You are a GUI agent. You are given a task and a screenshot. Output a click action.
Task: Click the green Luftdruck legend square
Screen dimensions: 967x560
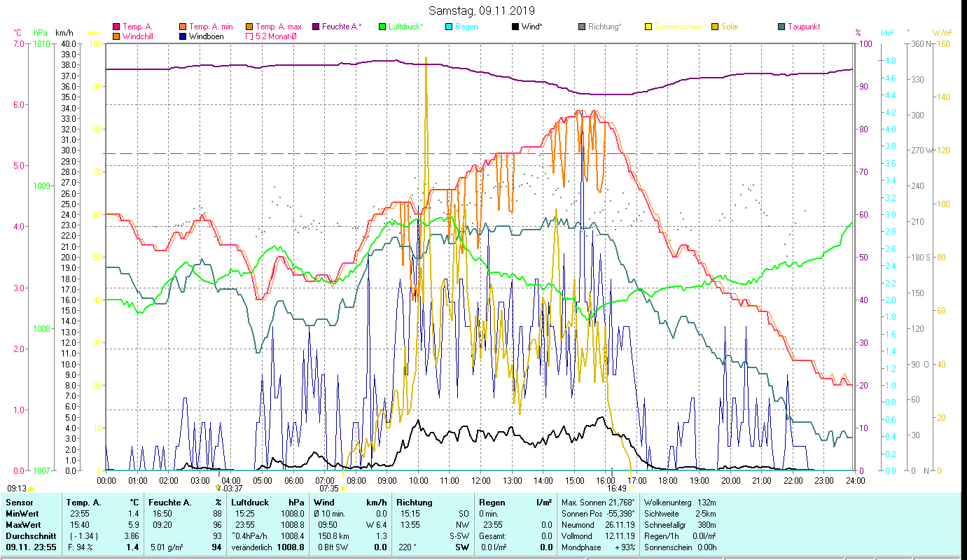coord(382,27)
